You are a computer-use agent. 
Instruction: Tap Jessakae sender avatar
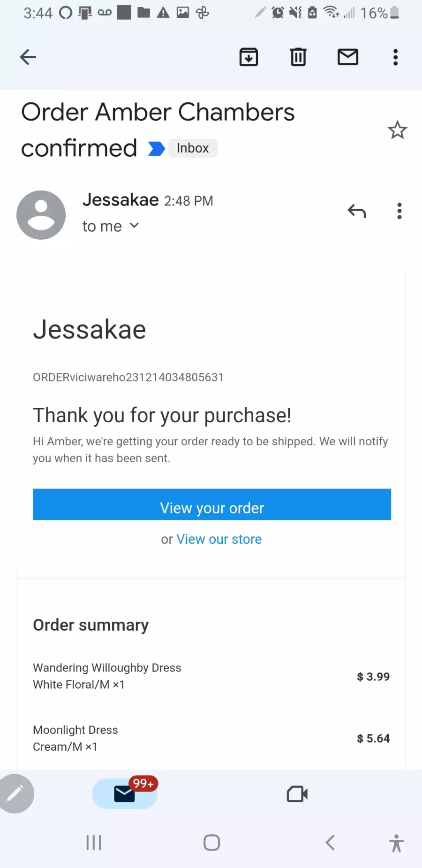41,215
